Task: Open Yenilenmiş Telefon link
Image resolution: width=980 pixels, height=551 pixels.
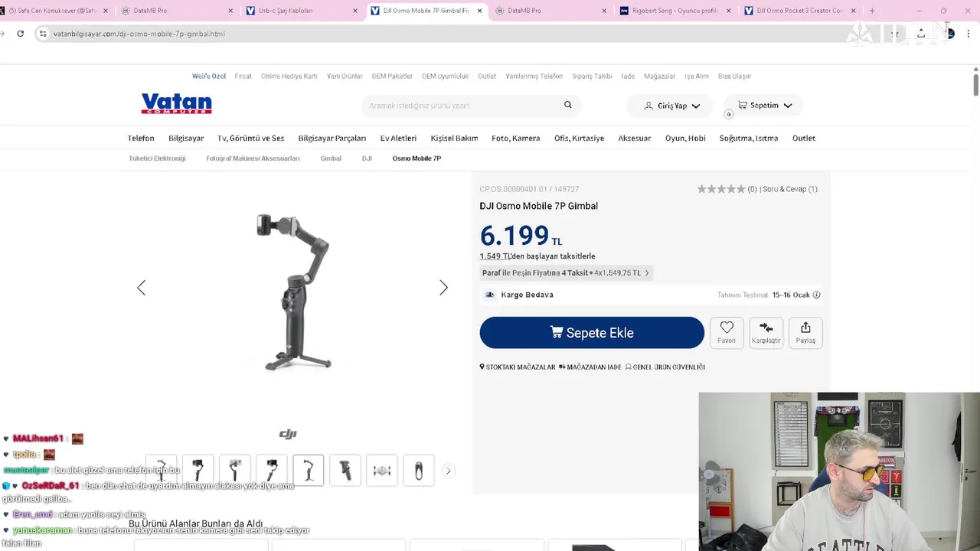Action: [x=534, y=77]
